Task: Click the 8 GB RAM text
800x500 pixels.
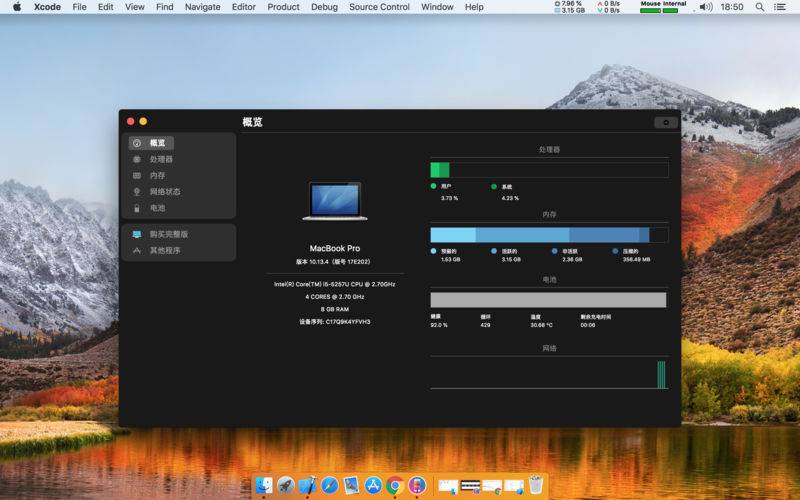Action: [335, 309]
